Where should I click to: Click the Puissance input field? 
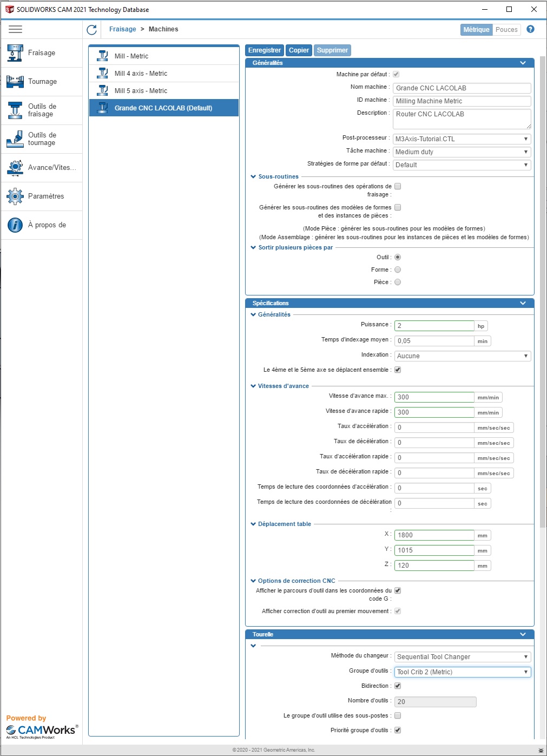(434, 326)
